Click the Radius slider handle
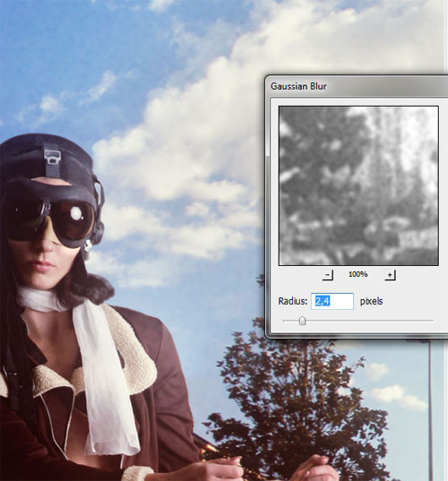448x481 pixels. 303,321
